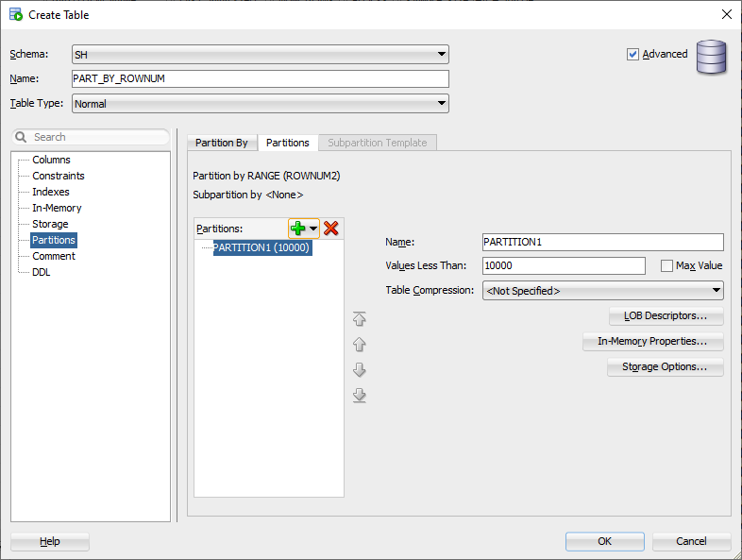
Task: Click the database cylinder icon
Action: 711,57
